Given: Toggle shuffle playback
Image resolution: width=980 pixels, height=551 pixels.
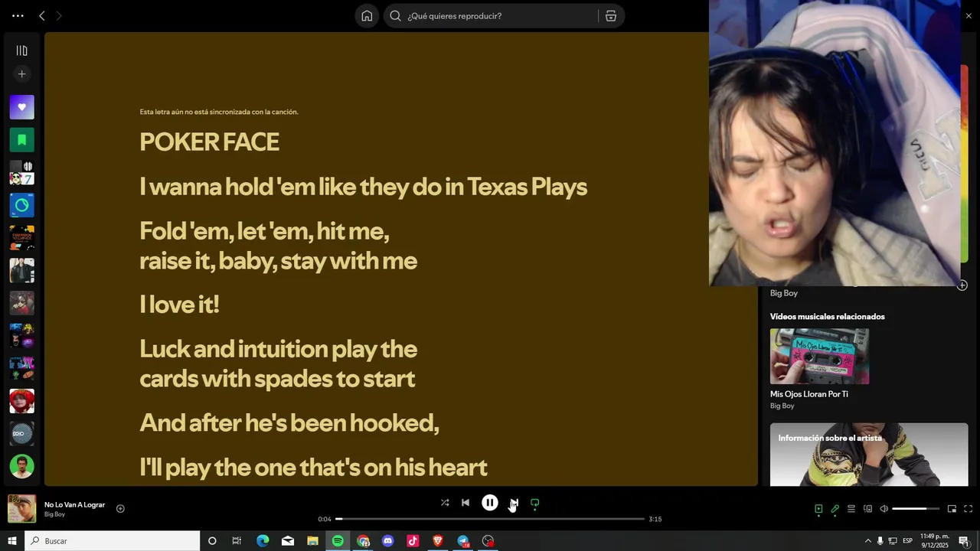Looking at the screenshot, I should click(x=445, y=503).
